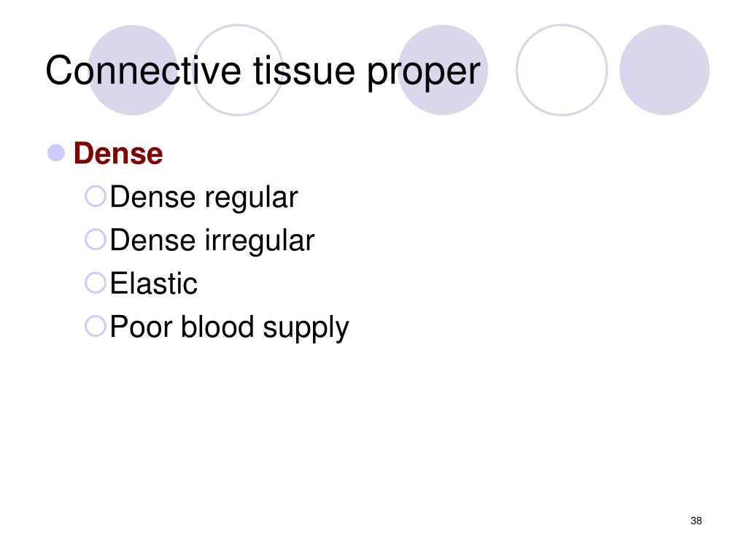The width and height of the screenshot is (747, 560).
Task: Click the Poor blood supply text line
Action: point(230,327)
